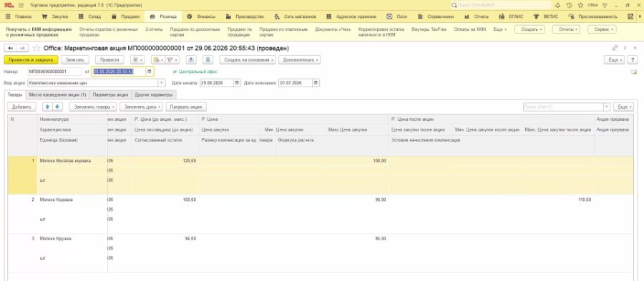
Task: Click the document list icon in toolbar
Action: click(x=208, y=60)
